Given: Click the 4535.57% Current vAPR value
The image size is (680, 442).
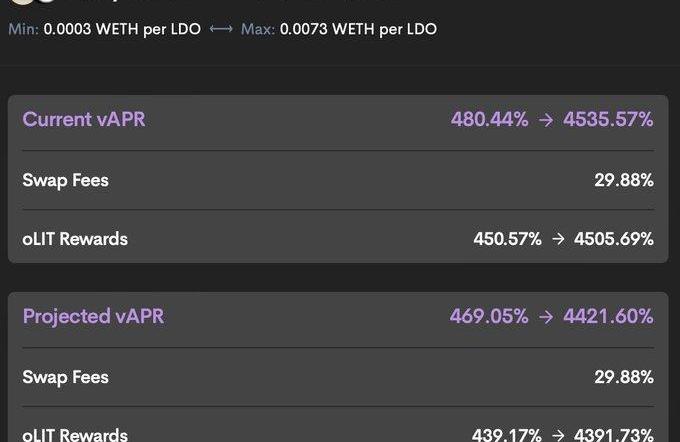Looking at the screenshot, I should [x=608, y=120].
